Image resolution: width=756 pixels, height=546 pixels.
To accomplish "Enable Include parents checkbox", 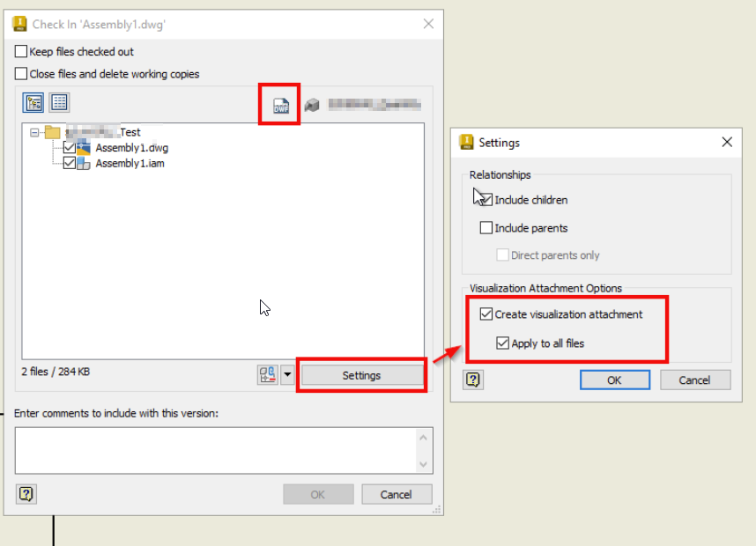I will point(486,227).
